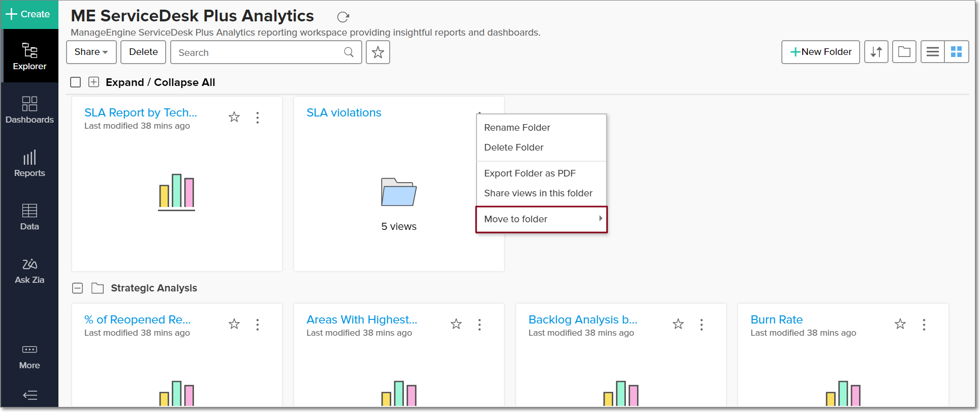The image size is (980, 412).
Task: Favorite the Burn Rate report
Action: click(x=900, y=324)
